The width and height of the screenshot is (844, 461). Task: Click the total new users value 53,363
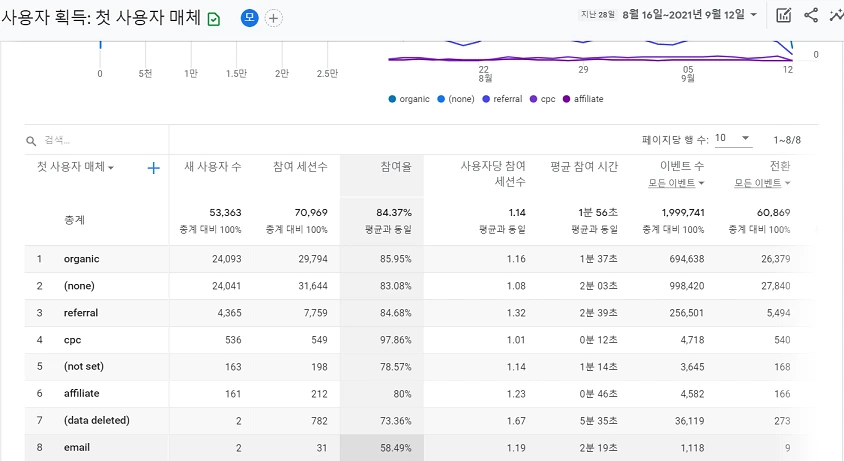click(x=225, y=213)
